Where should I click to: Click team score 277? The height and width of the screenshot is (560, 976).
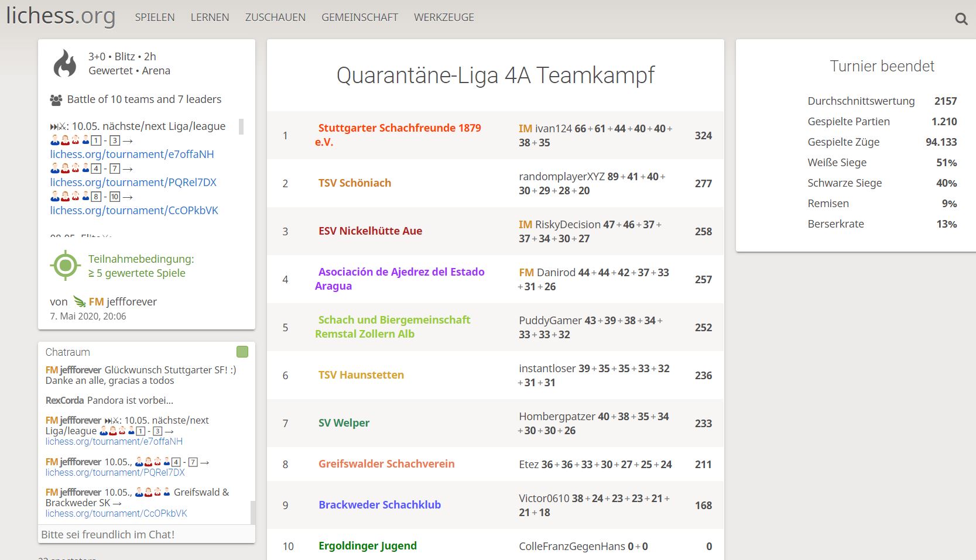(x=703, y=184)
